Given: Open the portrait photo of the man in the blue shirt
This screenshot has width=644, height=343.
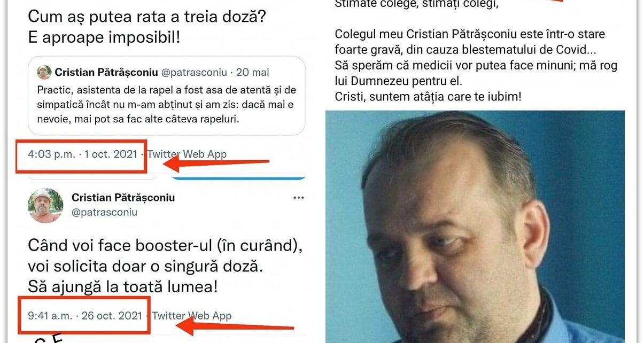Looking at the screenshot, I should pyautogui.click(x=475, y=225).
